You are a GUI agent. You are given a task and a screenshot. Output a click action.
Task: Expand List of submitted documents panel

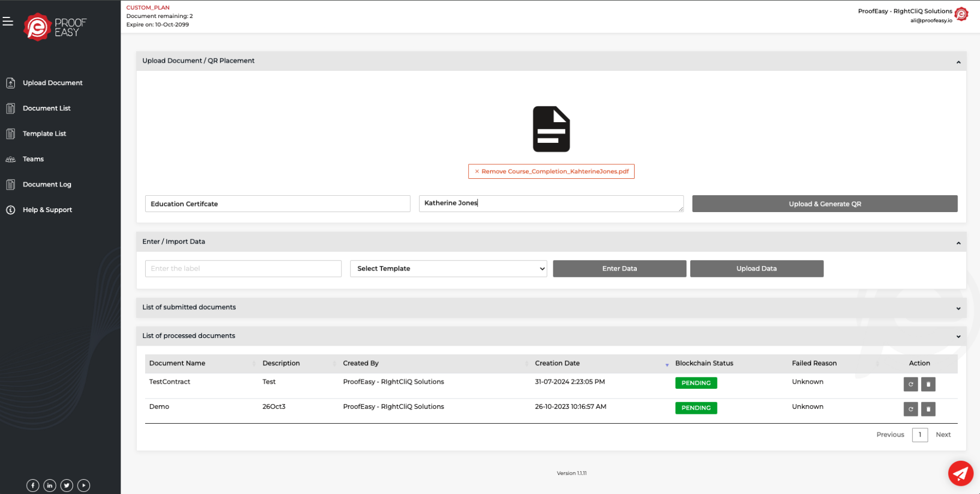(x=958, y=309)
